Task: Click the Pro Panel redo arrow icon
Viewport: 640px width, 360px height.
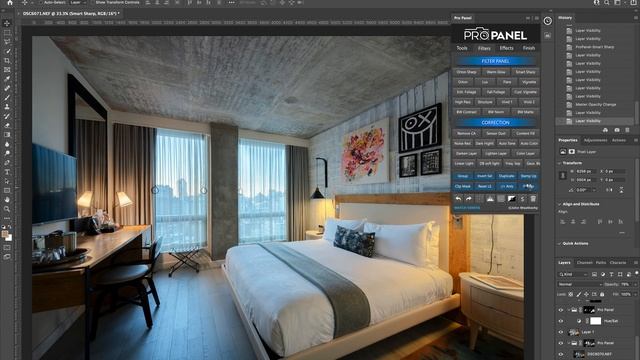Action: pos(469,199)
